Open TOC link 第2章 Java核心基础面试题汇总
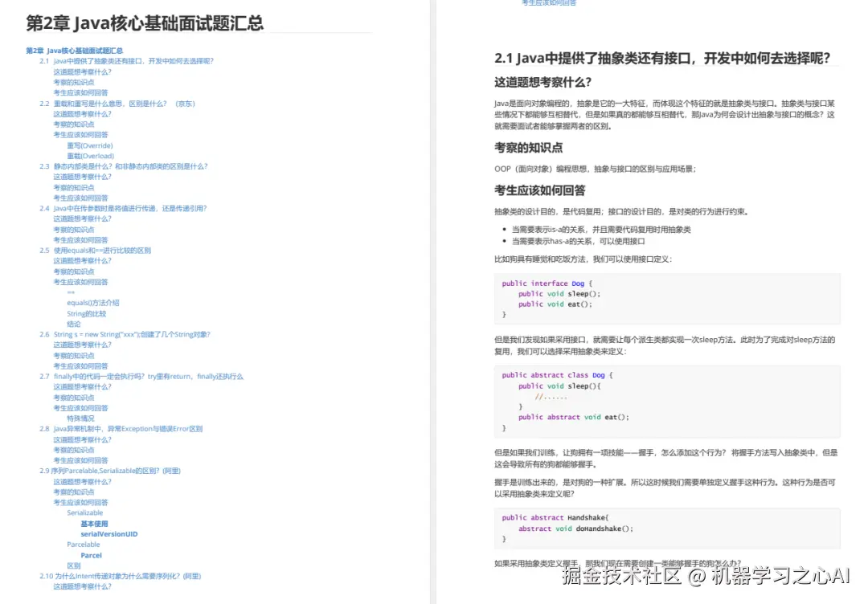Image resolution: width=868 pixels, height=604 pixels. click(74, 51)
